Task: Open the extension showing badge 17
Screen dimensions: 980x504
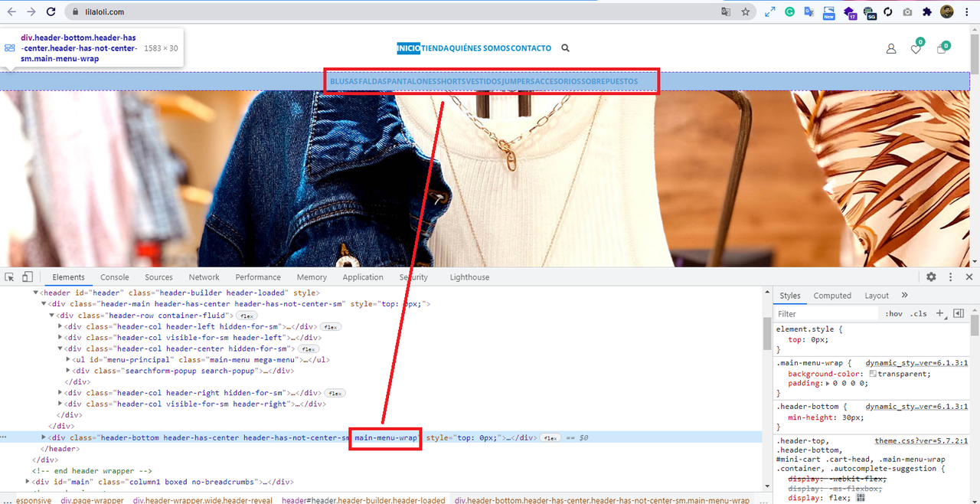Action: coord(850,12)
